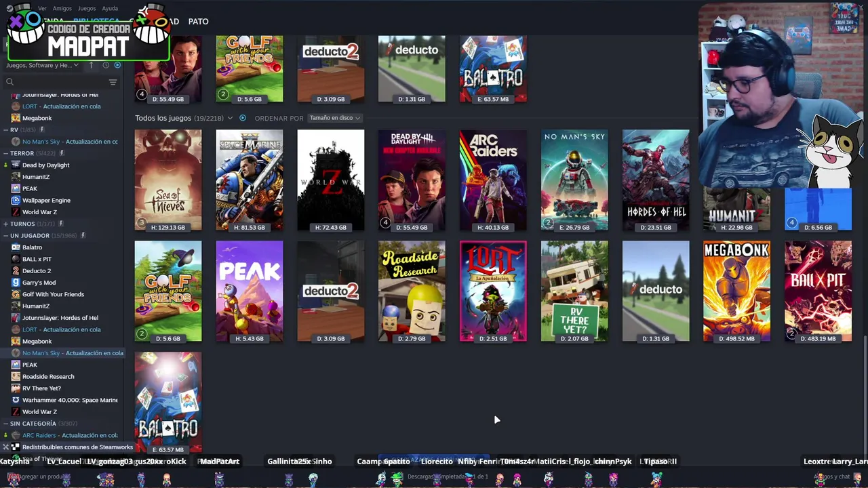Screen dimensions: 868x488
Task: Select 'HumanitZ' under TERROR collection
Action: [36, 177]
